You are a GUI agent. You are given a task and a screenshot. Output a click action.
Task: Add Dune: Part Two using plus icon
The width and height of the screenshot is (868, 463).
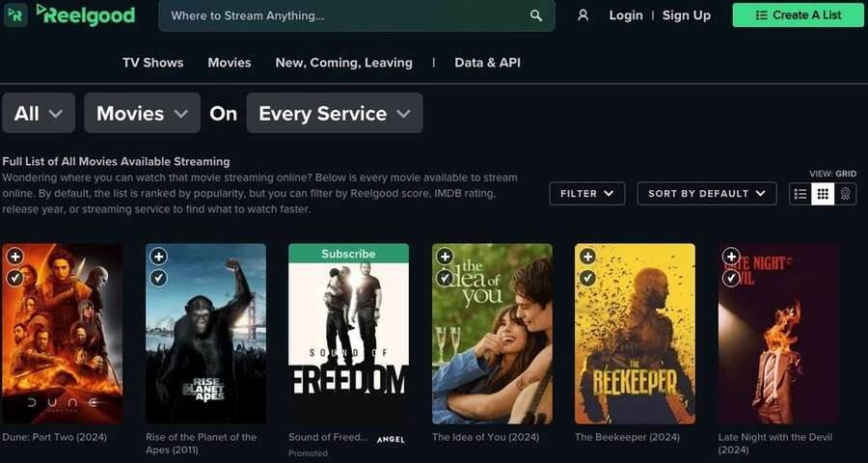(x=15, y=257)
